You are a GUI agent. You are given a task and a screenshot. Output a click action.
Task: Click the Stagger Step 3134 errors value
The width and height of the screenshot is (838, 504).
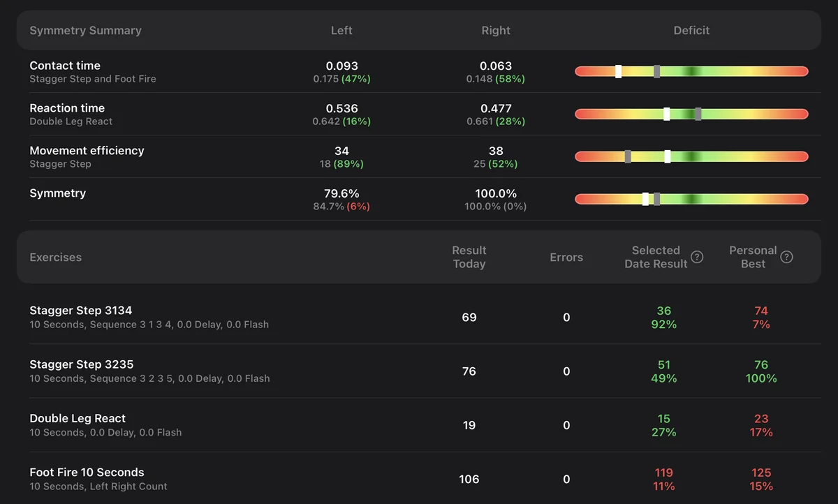click(566, 318)
